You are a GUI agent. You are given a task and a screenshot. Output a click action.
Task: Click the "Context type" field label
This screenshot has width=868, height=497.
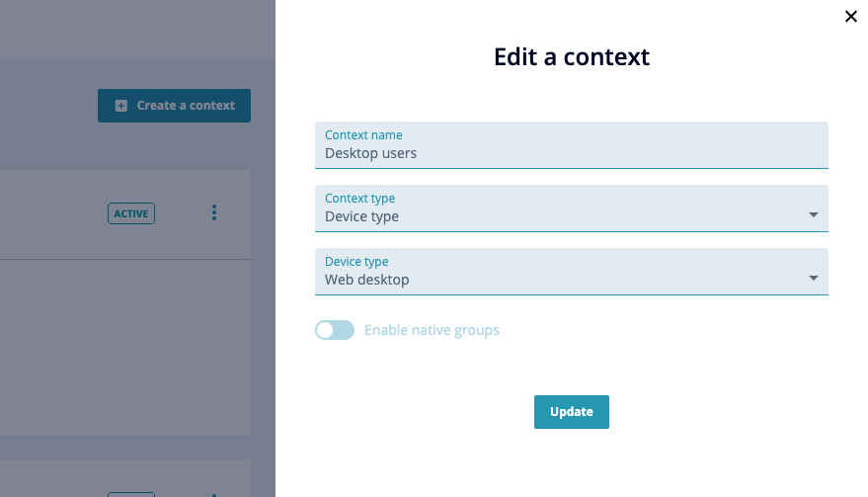point(359,199)
